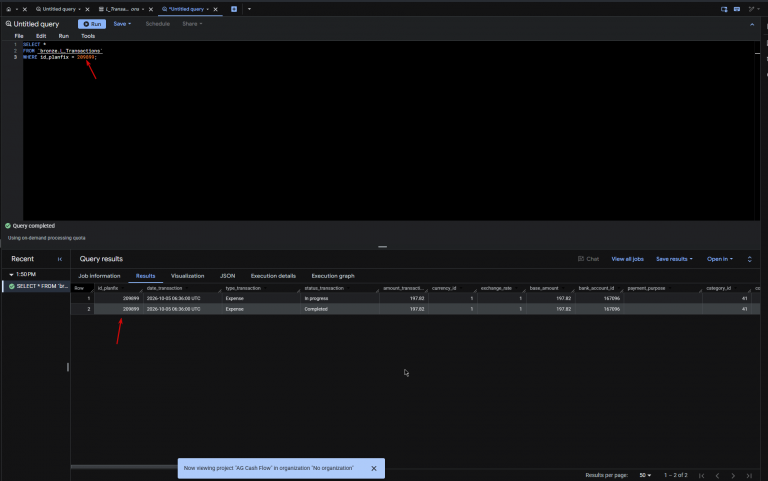Image resolution: width=768 pixels, height=481 pixels.
Task: Open the Chat assistant button
Action: coord(588,259)
